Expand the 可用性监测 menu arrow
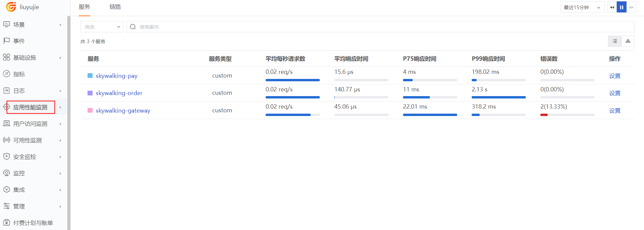The width and height of the screenshot is (644, 230). [60, 140]
